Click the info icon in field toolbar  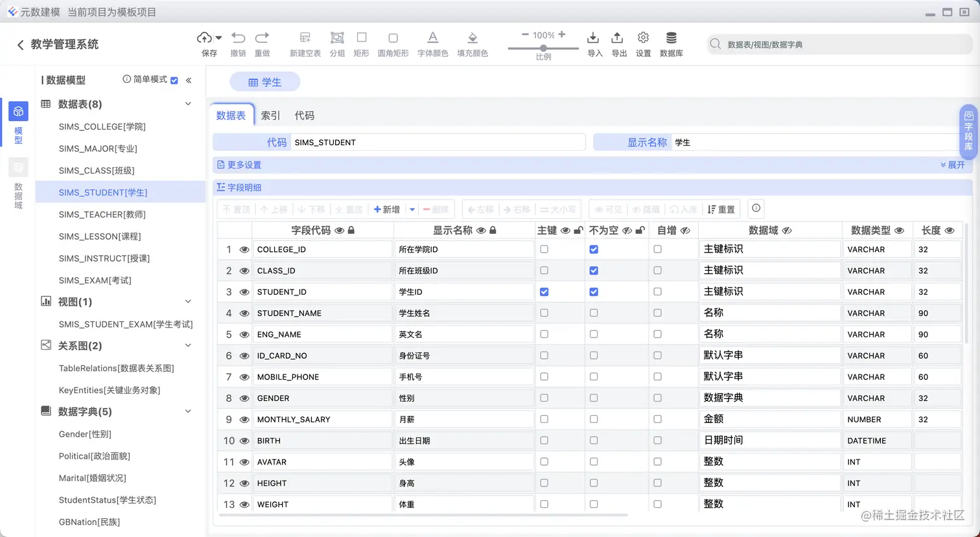(x=756, y=209)
